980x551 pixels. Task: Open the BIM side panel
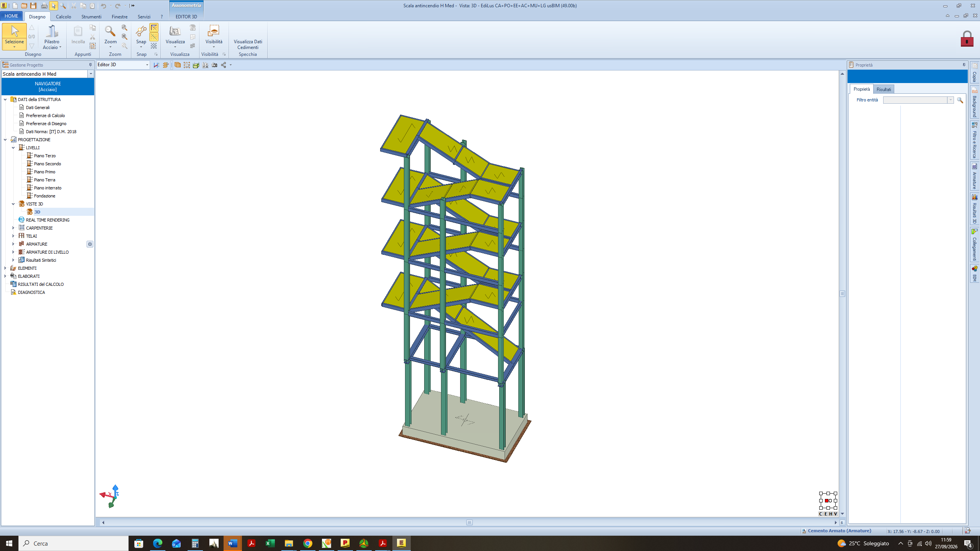(x=975, y=274)
